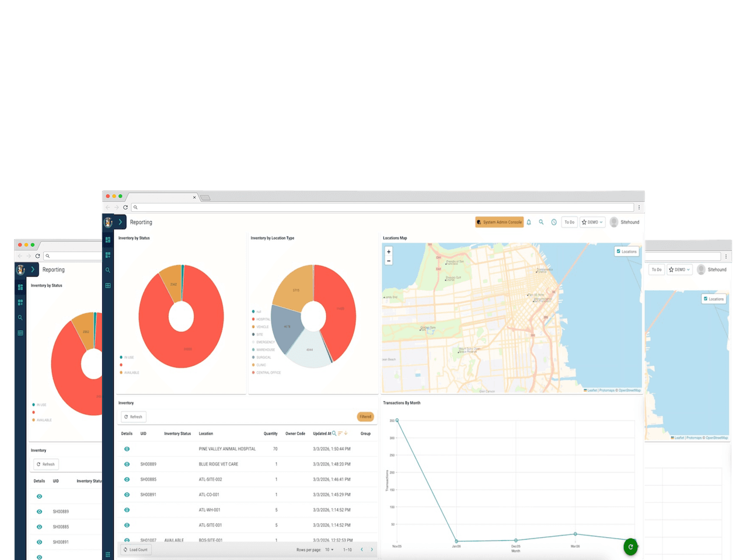
Task: Toggle the AVAILABLE legend entry in Inventory by Status
Action: click(x=128, y=372)
